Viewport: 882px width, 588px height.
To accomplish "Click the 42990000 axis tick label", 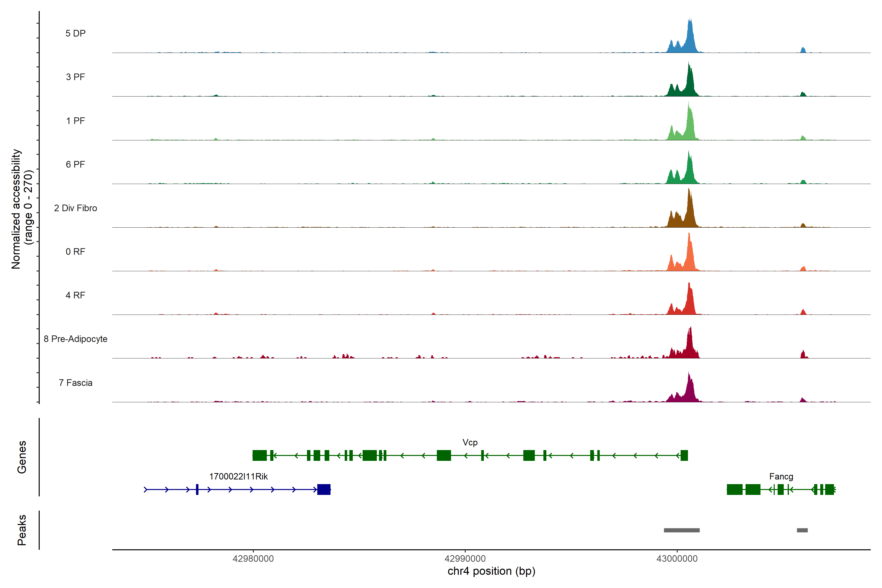I will (465, 559).
